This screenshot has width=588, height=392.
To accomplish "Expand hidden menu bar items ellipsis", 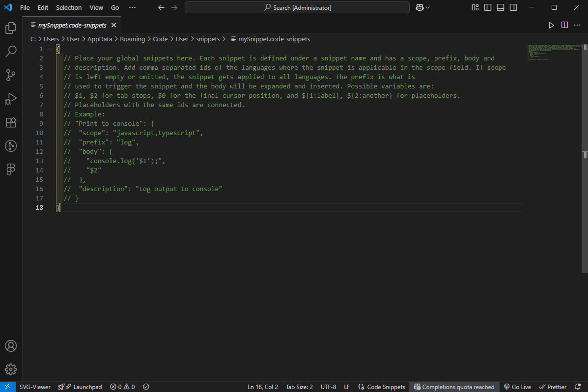I will (x=132, y=7).
